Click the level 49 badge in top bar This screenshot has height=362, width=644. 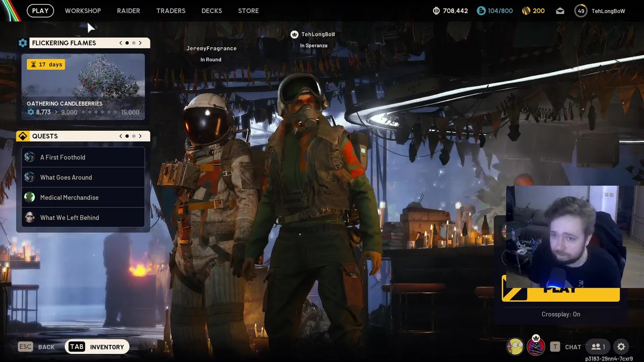point(581,11)
